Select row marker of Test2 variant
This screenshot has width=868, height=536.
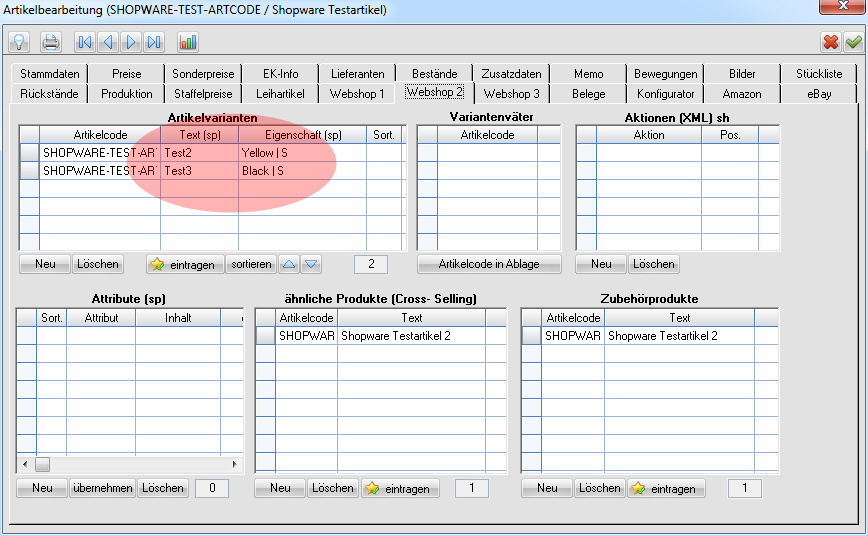click(x=29, y=153)
